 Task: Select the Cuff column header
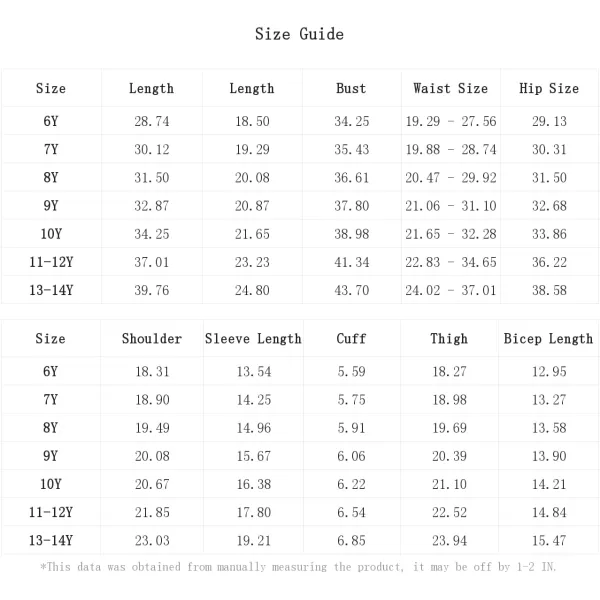click(351, 339)
